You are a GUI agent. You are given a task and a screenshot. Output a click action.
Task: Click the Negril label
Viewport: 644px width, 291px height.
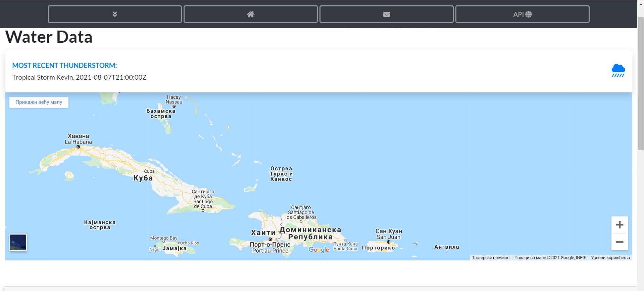click(155, 249)
